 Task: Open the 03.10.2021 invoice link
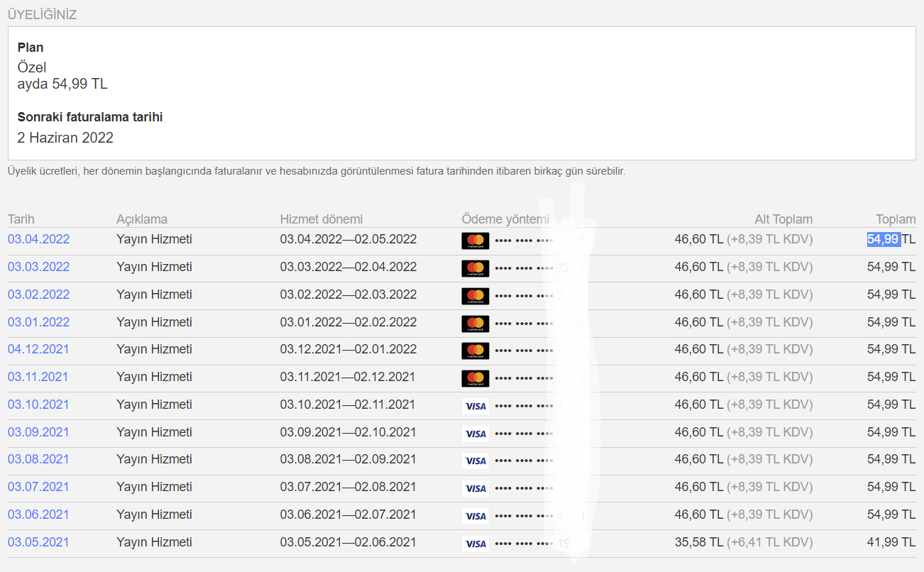click(38, 405)
